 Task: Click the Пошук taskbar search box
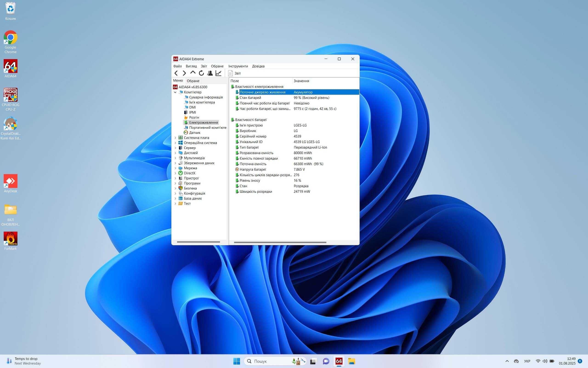[275, 361]
